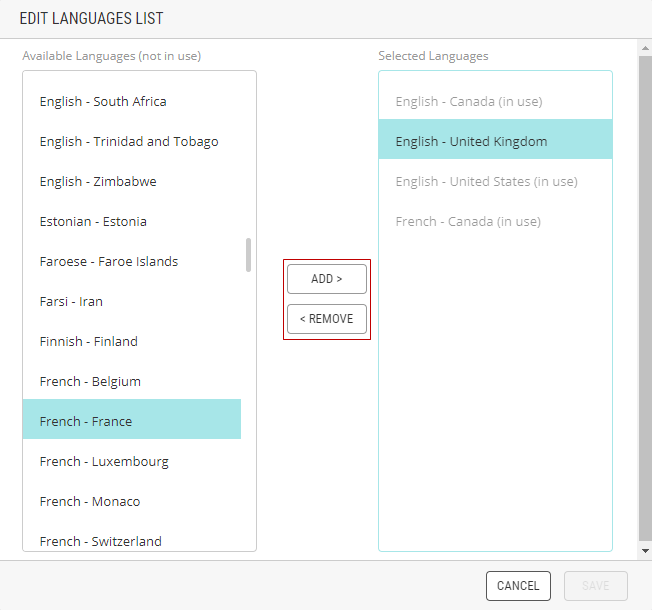Select English - United Kingdom in selected list
The height and width of the screenshot is (610, 652).
coord(495,139)
